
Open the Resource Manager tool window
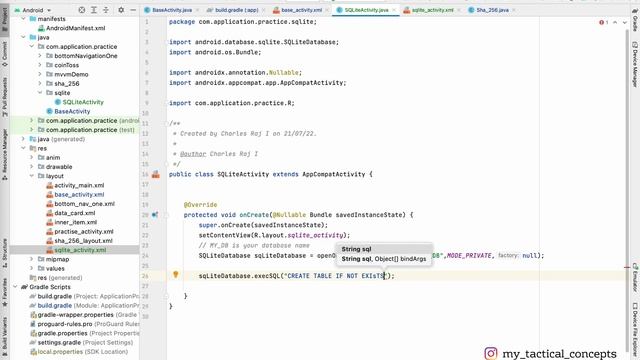pos(4,155)
